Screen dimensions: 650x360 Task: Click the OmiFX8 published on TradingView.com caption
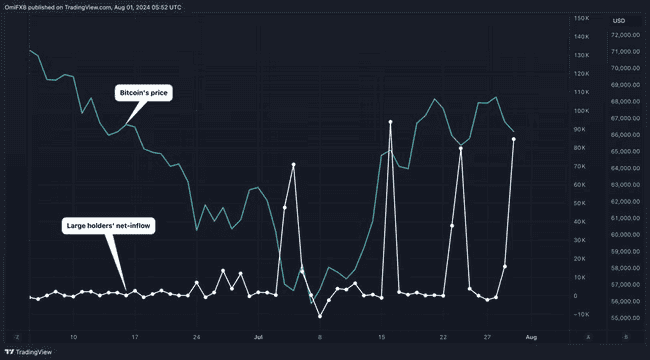coord(93,7)
